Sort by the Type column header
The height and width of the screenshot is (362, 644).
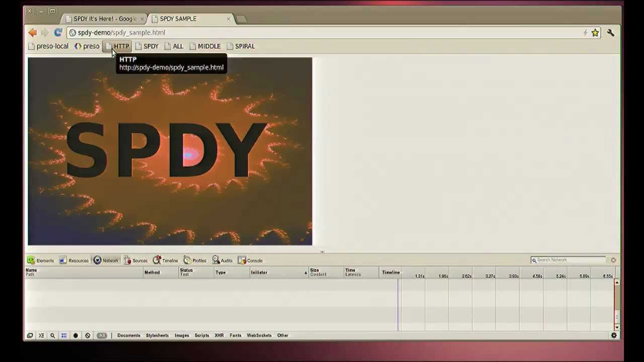(232, 272)
